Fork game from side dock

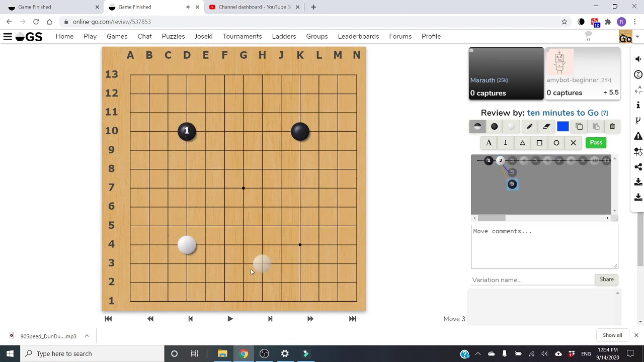tap(638, 121)
